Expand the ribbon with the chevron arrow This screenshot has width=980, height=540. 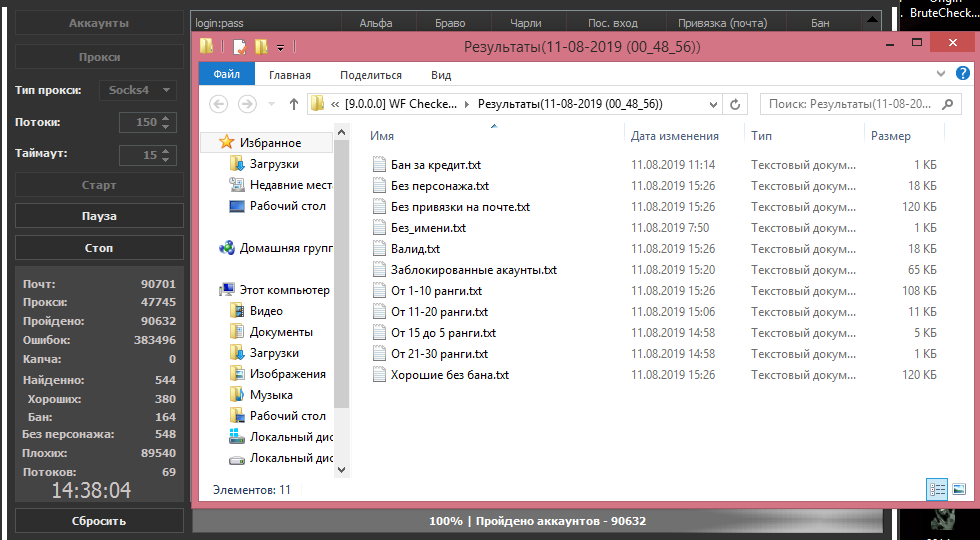pyautogui.click(x=941, y=74)
